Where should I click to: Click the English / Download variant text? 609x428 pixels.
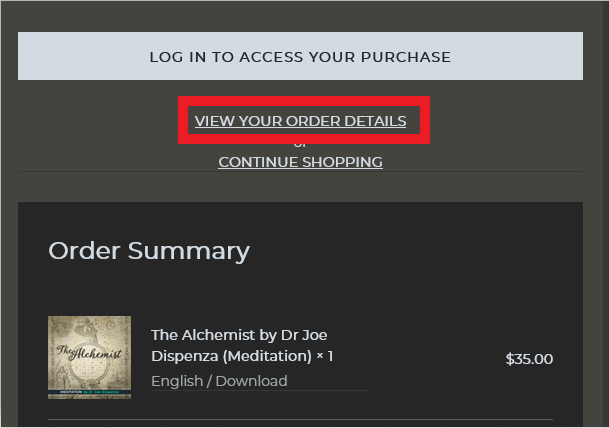(219, 381)
